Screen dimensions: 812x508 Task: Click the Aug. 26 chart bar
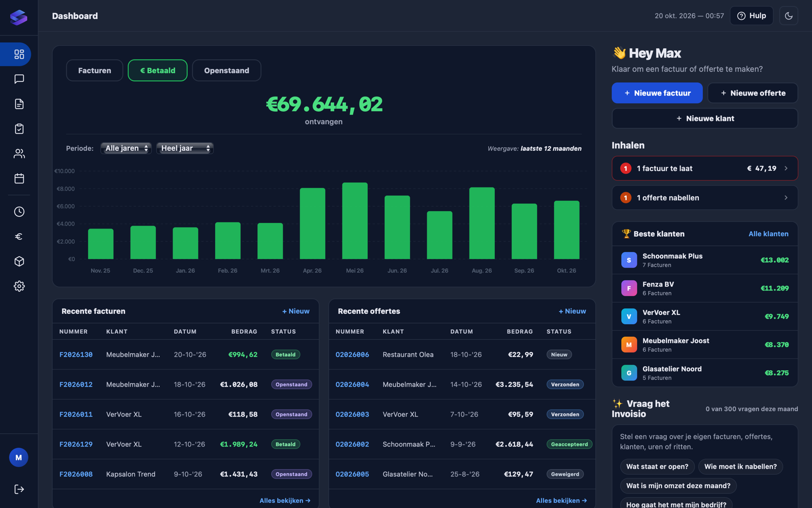482,224
